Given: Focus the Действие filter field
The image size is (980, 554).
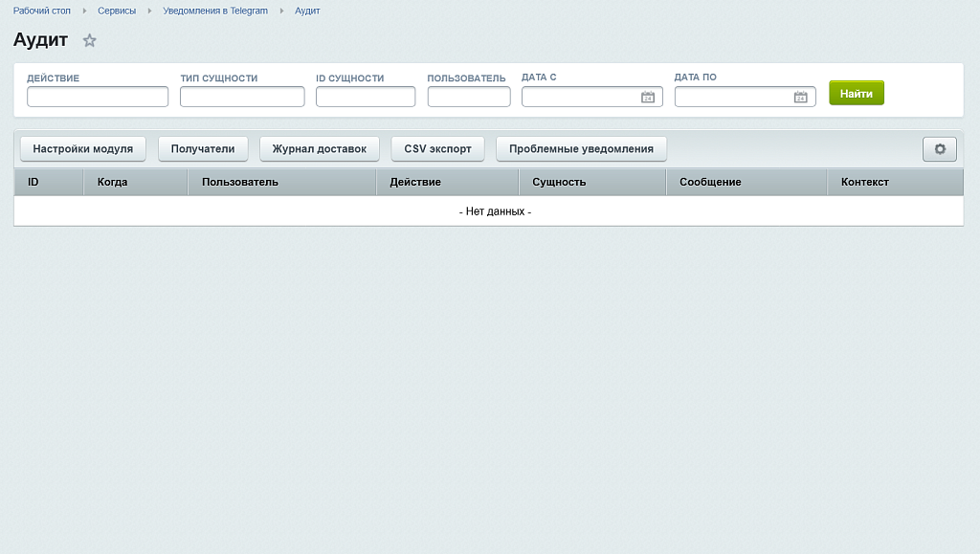Looking at the screenshot, I should pyautogui.click(x=98, y=97).
